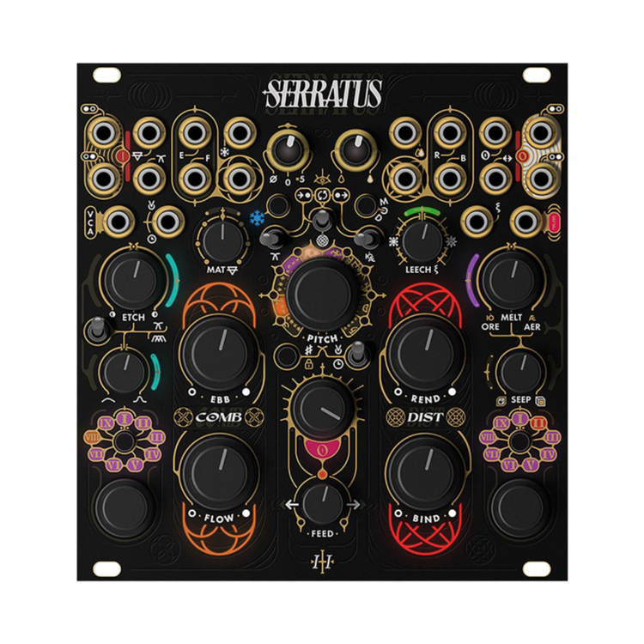The width and height of the screenshot is (644, 644).
Task: Adjust the LEECH knob
Action: tap(422, 242)
